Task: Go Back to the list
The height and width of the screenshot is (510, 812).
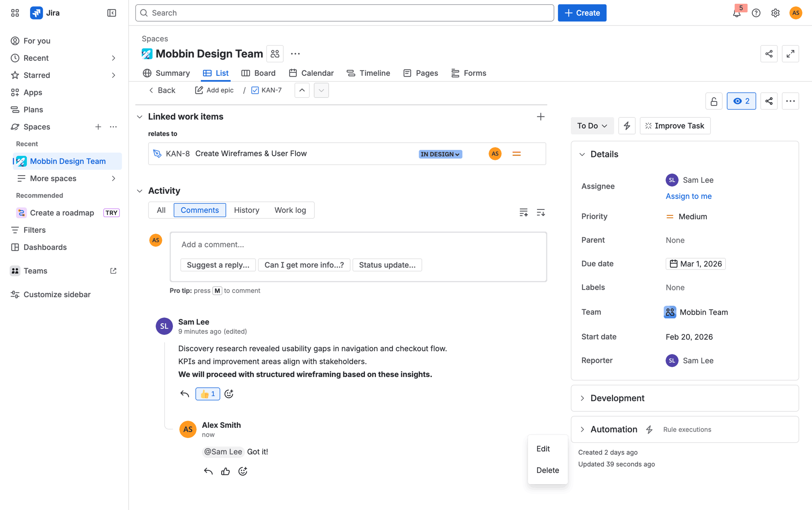Action: (162, 90)
